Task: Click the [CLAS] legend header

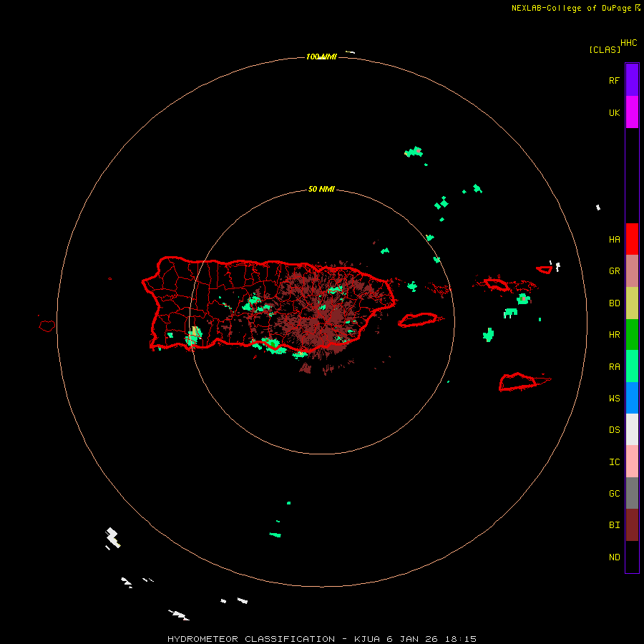Action: click(x=605, y=49)
